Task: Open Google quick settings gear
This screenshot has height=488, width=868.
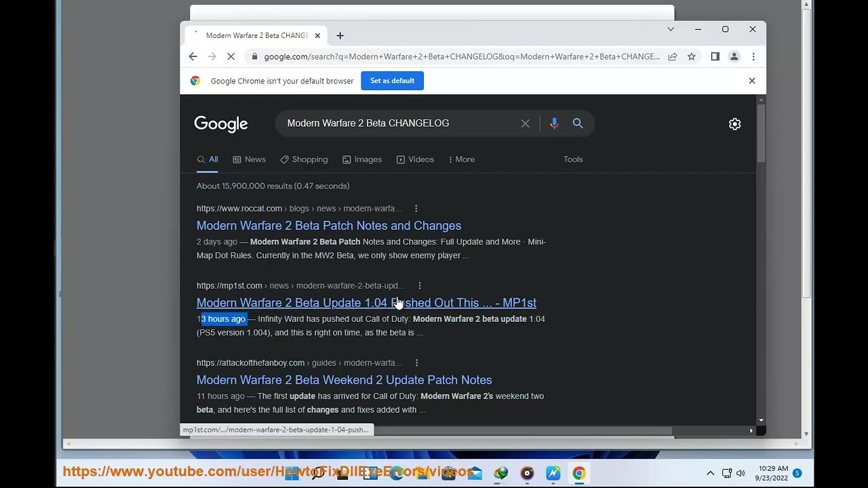Action: (x=735, y=124)
